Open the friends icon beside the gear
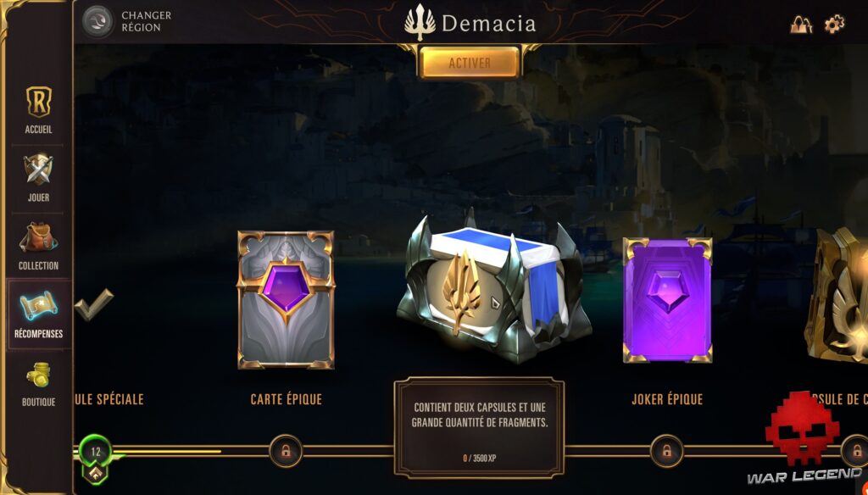868x495 pixels. (801, 25)
